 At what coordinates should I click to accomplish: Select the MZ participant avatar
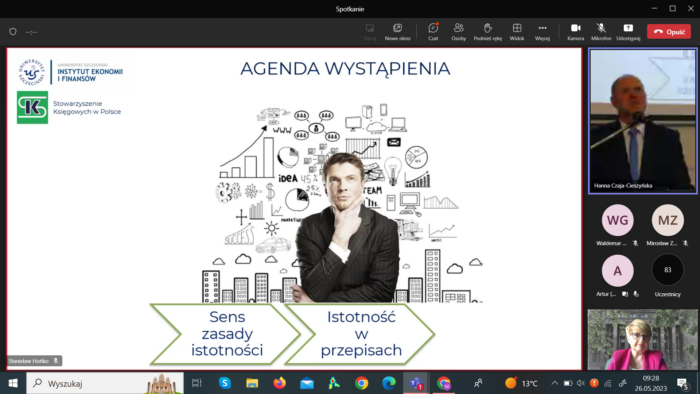click(x=667, y=220)
